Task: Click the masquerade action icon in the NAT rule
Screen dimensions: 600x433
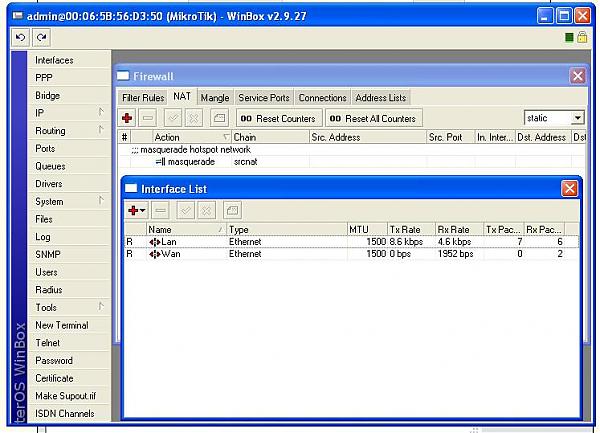Action: (x=160, y=162)
